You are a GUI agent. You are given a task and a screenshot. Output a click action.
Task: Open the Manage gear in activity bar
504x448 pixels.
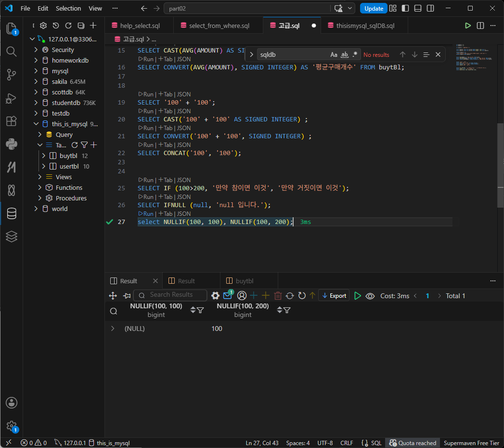pyautogui.click(x=12, y=426)
